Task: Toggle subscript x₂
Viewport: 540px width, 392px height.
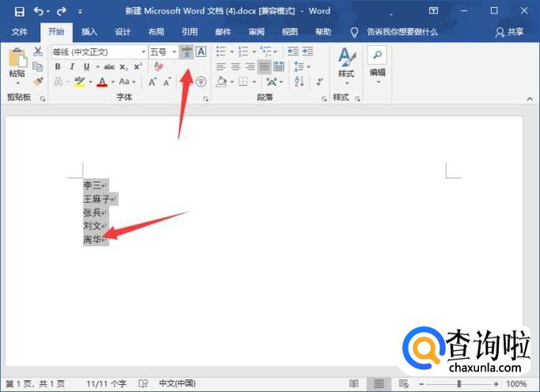Action: click(x=124, y=67)
